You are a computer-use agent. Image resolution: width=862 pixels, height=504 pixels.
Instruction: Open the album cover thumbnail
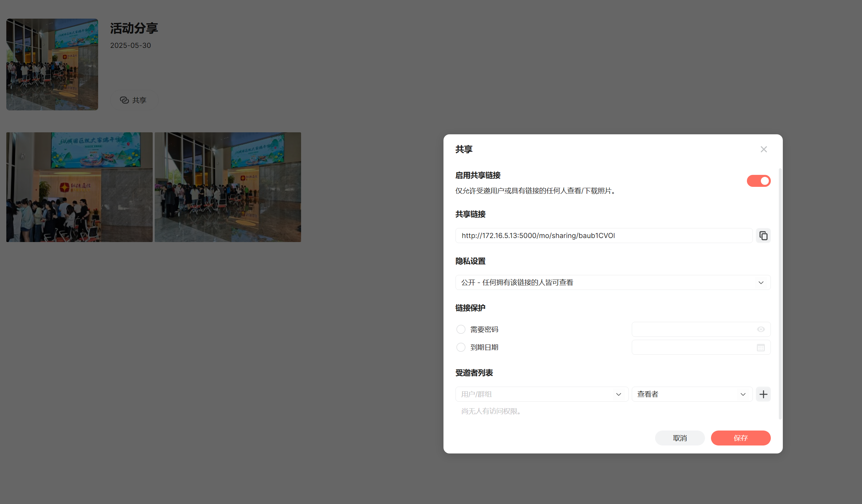click(x=52, y=64)
